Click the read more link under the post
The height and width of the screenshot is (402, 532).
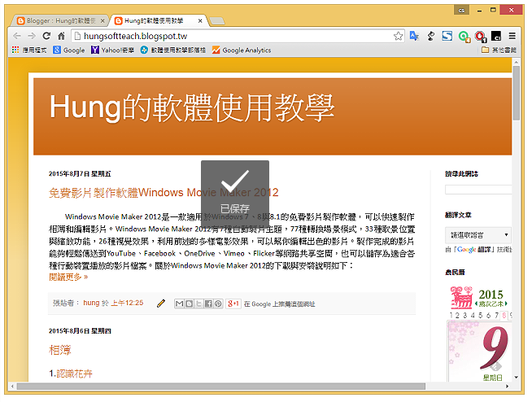[68, 277]
